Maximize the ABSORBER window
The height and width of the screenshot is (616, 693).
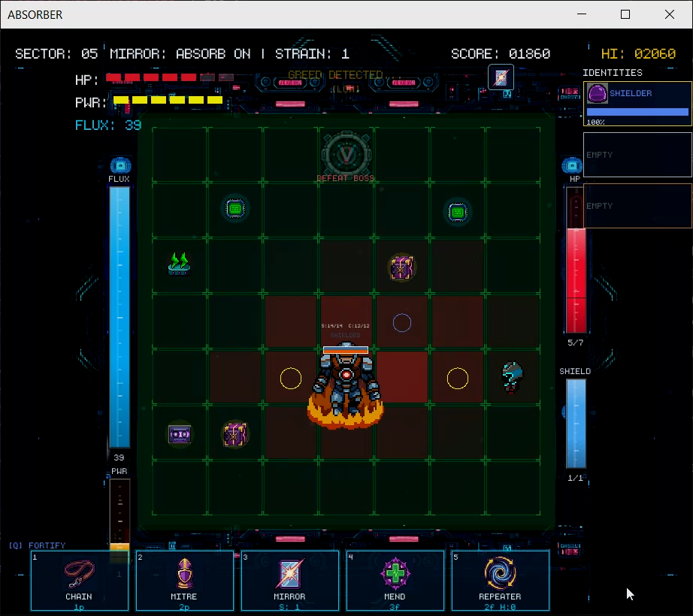[x=625, y=14]
